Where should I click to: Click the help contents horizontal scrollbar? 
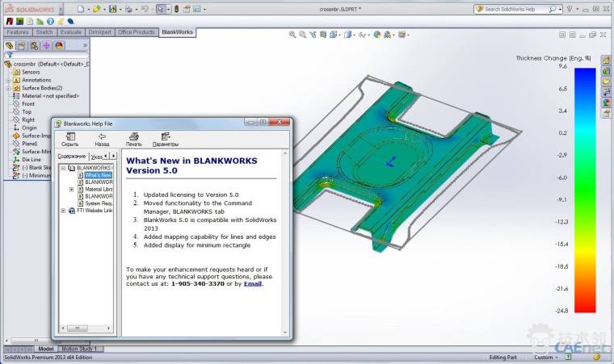tap(86, 328)
